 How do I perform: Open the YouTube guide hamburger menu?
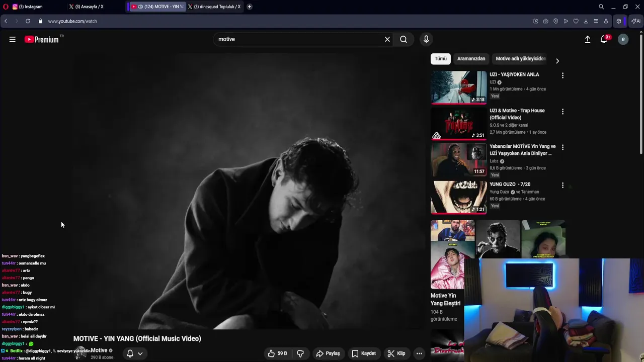point(13,39)
